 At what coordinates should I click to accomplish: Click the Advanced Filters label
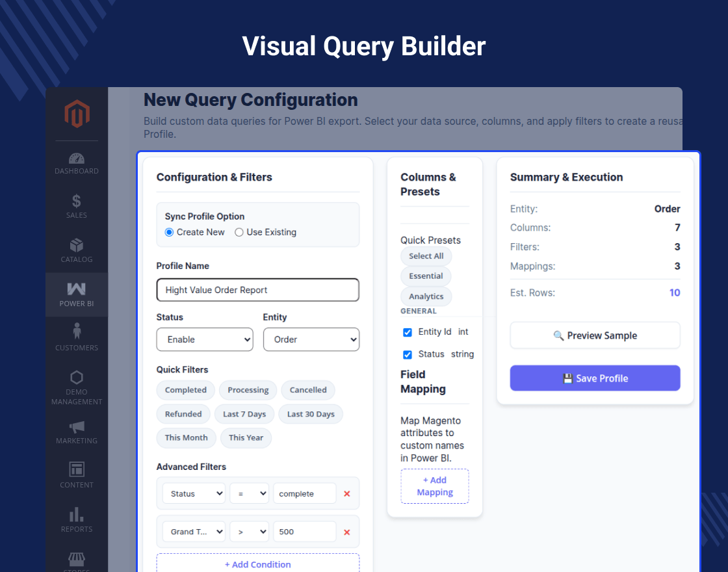pos(191,467)
